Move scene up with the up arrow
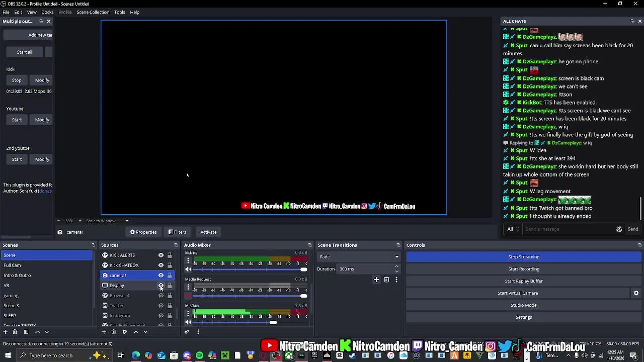This screenshot has width=644, height=362. (x=37, y=332)
